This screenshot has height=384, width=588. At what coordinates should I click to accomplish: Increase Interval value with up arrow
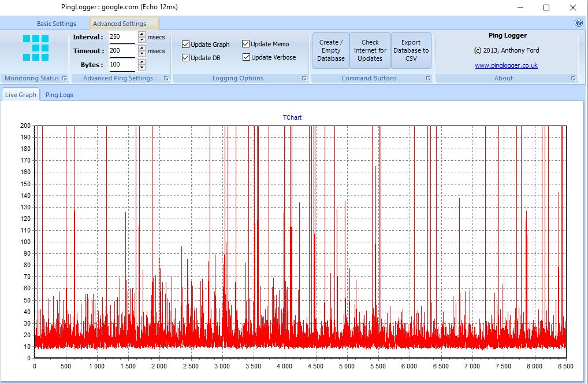[x=142, y=34]
